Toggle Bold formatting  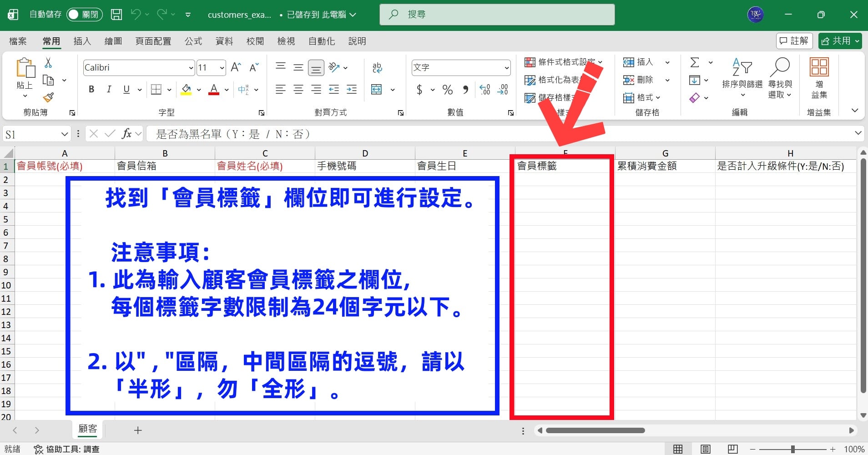click(91, 89)
